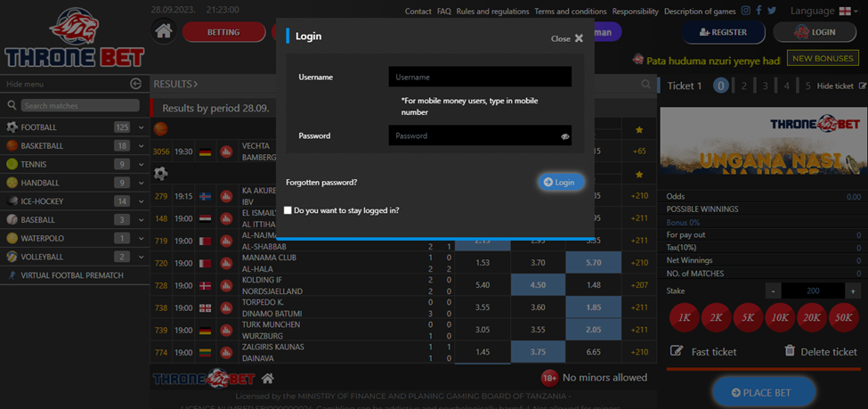This screenshot has width=868, height=409.
Task: Click Username input field
Action: [x=480, y=77]
